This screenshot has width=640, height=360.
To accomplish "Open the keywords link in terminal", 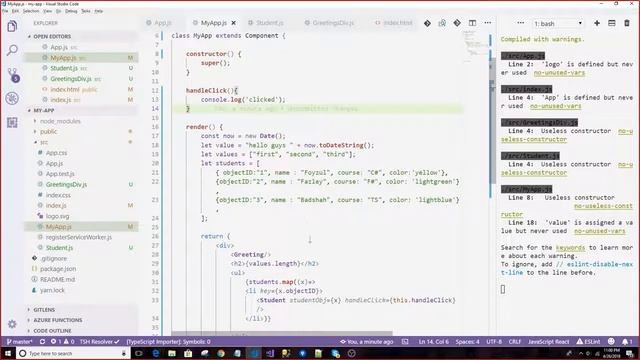I will (x=570, y=248).
